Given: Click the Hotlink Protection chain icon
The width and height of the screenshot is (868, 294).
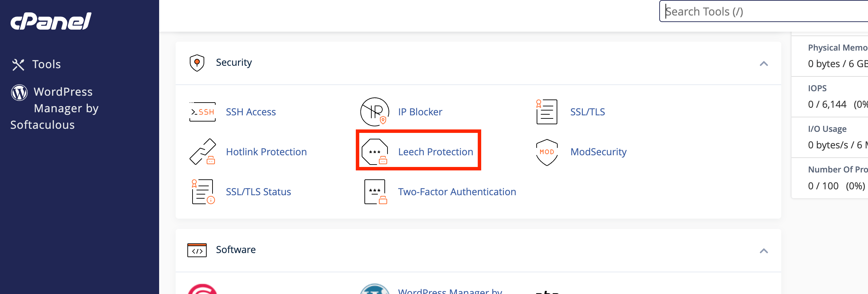Looking at the screenshot, I should pyautogui.click(x=203, y=152).
